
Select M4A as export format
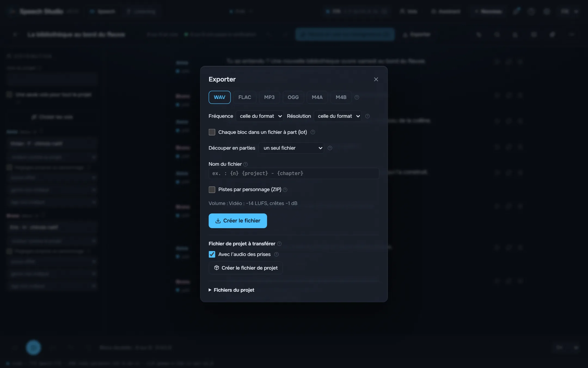(x=317, y=97)
